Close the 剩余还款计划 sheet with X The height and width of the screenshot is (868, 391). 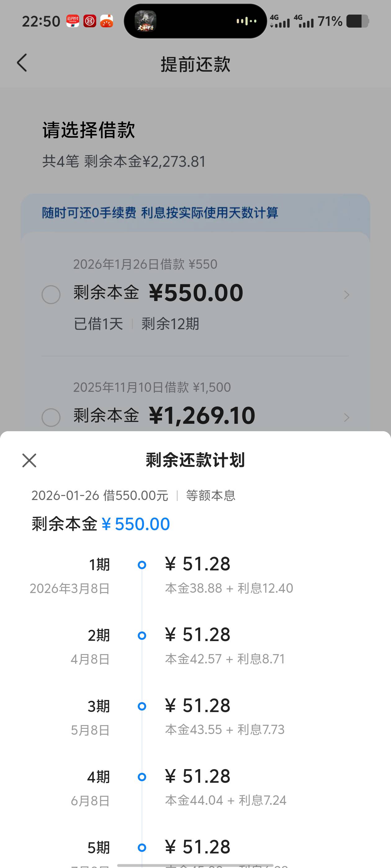[x=29, y=460]
